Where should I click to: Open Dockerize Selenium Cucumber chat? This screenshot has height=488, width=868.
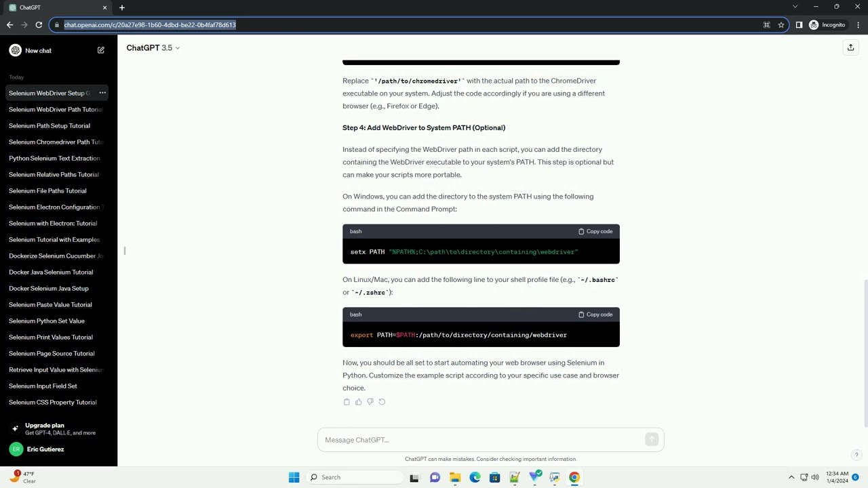pos(56,256)
